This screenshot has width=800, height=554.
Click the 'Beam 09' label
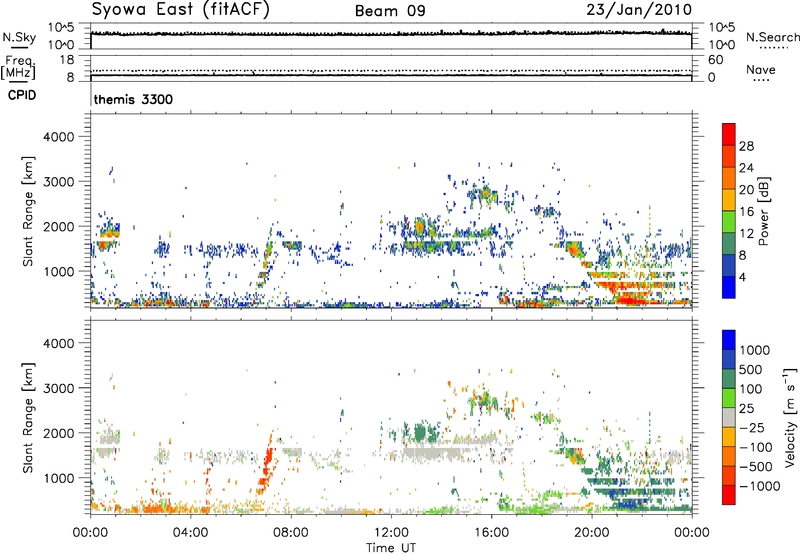point(390,11)
